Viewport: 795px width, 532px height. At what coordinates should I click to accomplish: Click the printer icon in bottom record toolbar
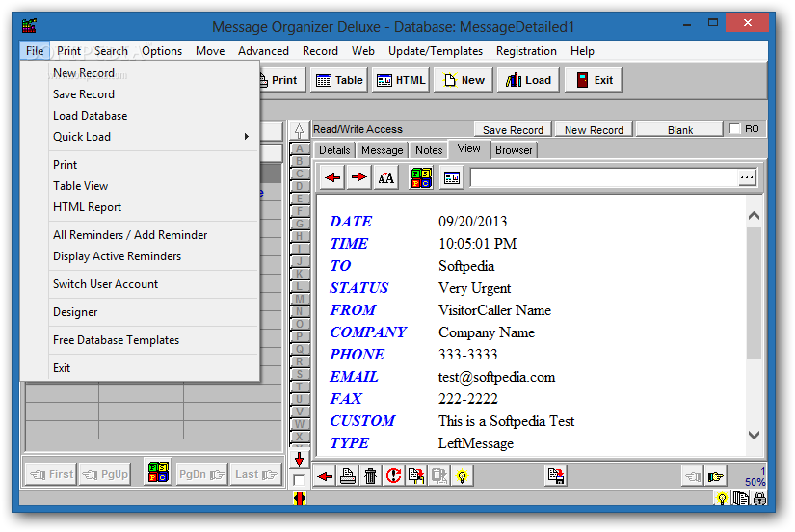(347, 476)
